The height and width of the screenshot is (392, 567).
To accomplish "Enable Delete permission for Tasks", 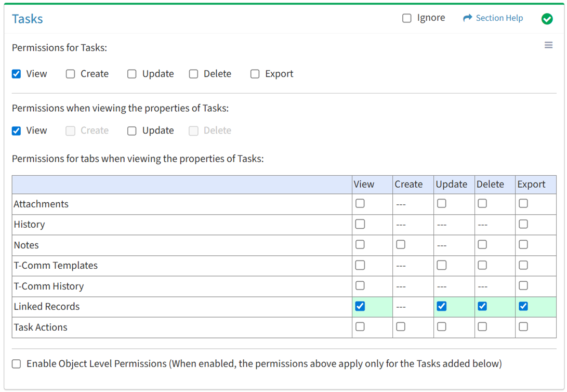I will click(x=194, y=74).
